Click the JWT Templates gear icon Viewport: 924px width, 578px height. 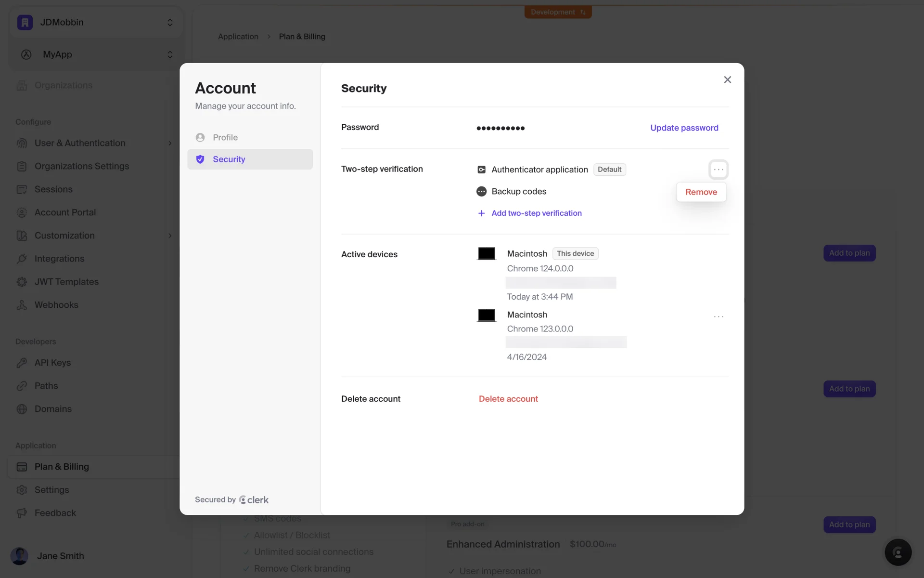pos(22,282)
